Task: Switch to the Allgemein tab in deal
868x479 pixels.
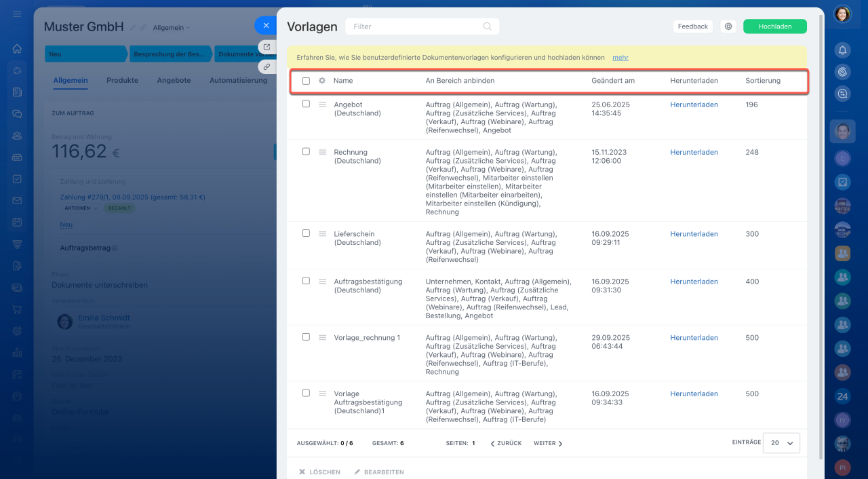Action: pyautogui.click(x=71, y=80)
